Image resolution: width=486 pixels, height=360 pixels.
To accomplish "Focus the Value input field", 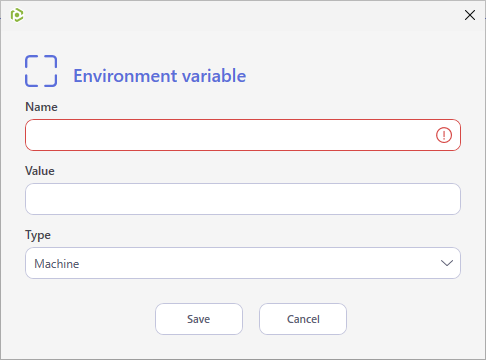I will tap(243, 199).
